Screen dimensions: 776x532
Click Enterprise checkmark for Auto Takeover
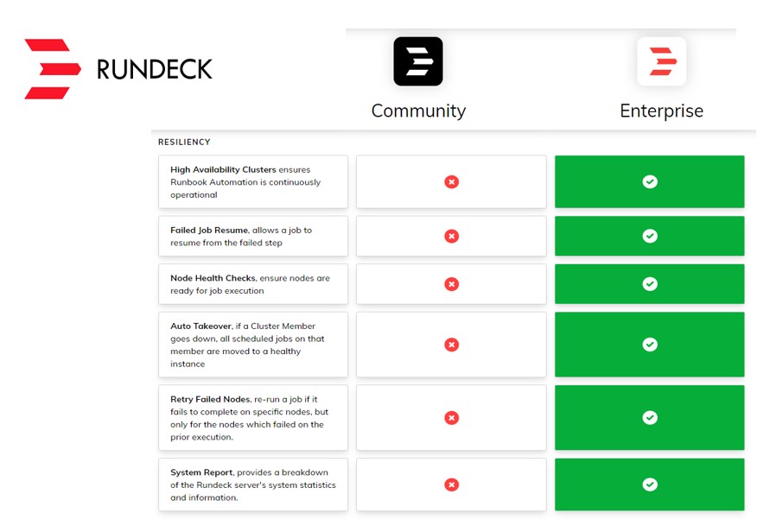click(x=650, y=345)
